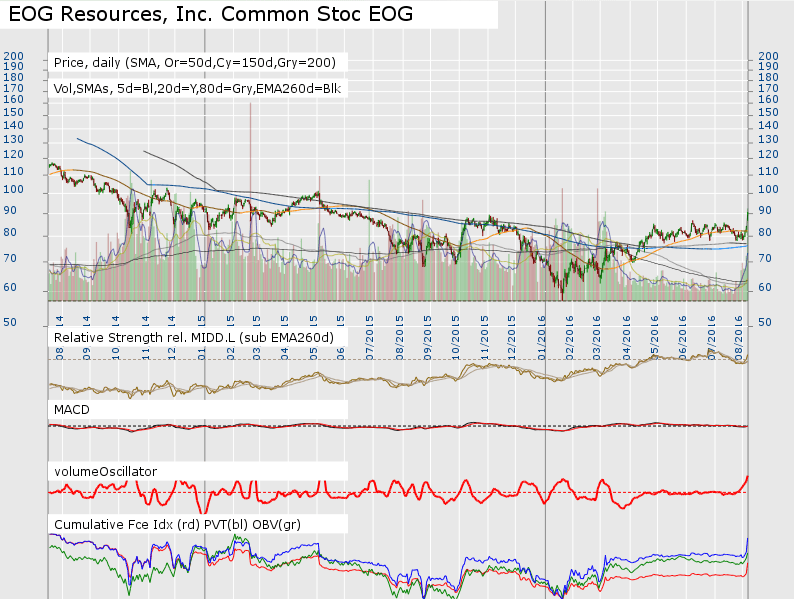Select the 10/2015 date label
Viewport: 794px width, 599px height.
[x=455, y=338]
